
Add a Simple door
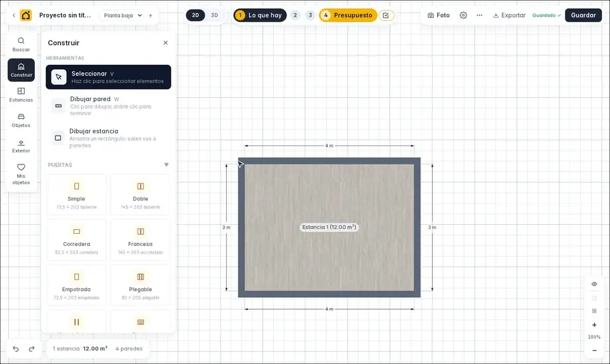click(x=76, y=194)
